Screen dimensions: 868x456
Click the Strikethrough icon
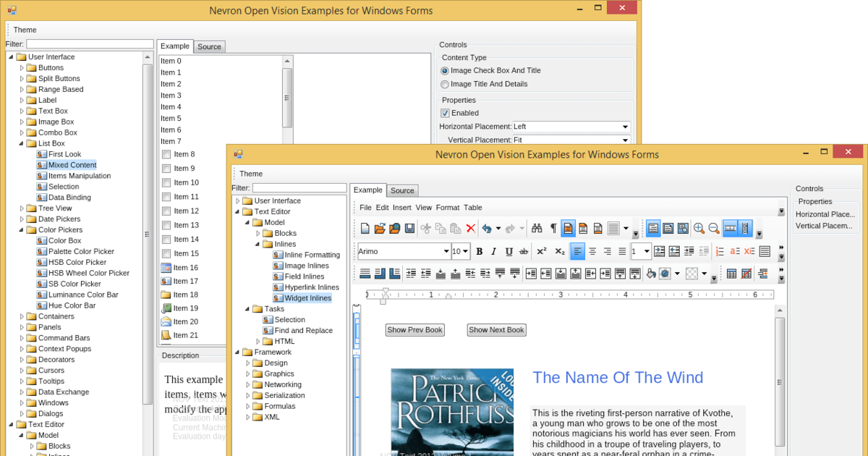click(524, 251)
